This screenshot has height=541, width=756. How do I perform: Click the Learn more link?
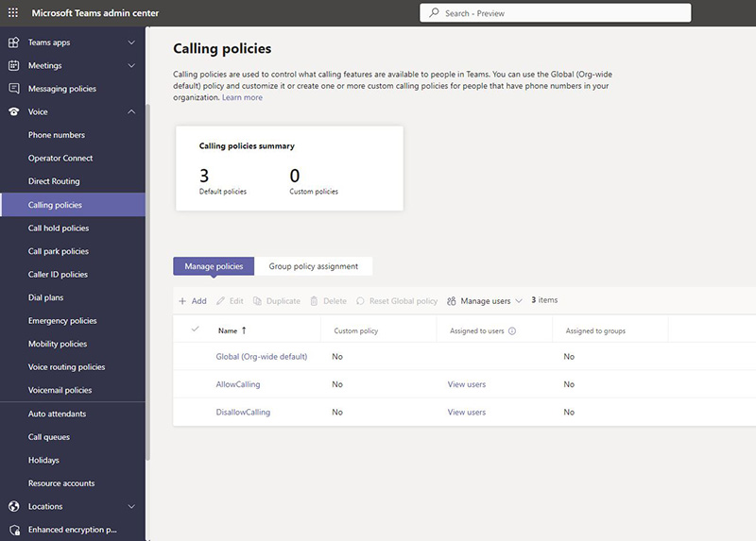coord(242,97)
